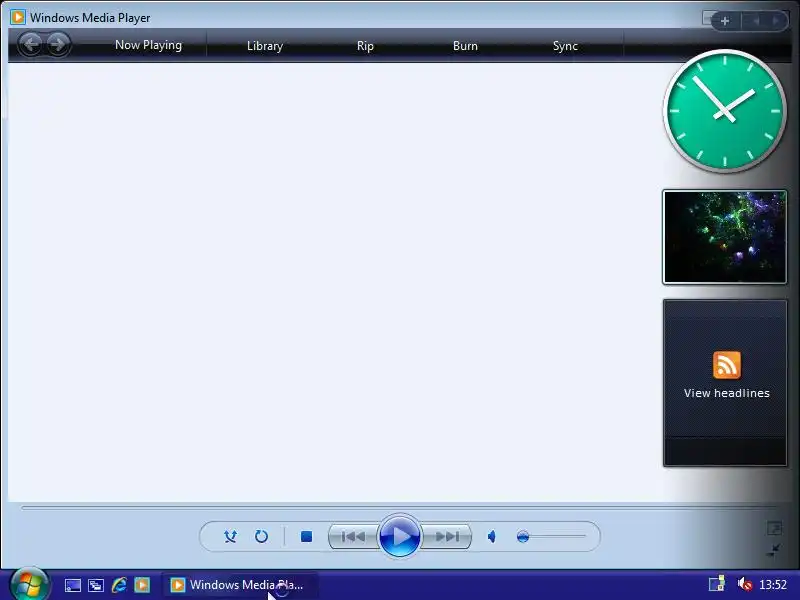The height and width of the screenshot is (600, 800).
Task: Launch Internet Explorer from quick launch
Action: 119,585
